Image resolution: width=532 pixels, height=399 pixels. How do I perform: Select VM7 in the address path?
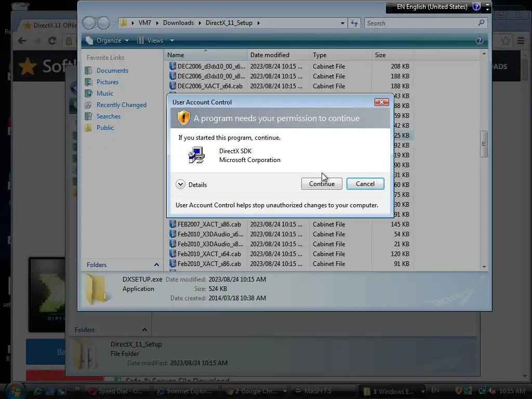(144, 23)
